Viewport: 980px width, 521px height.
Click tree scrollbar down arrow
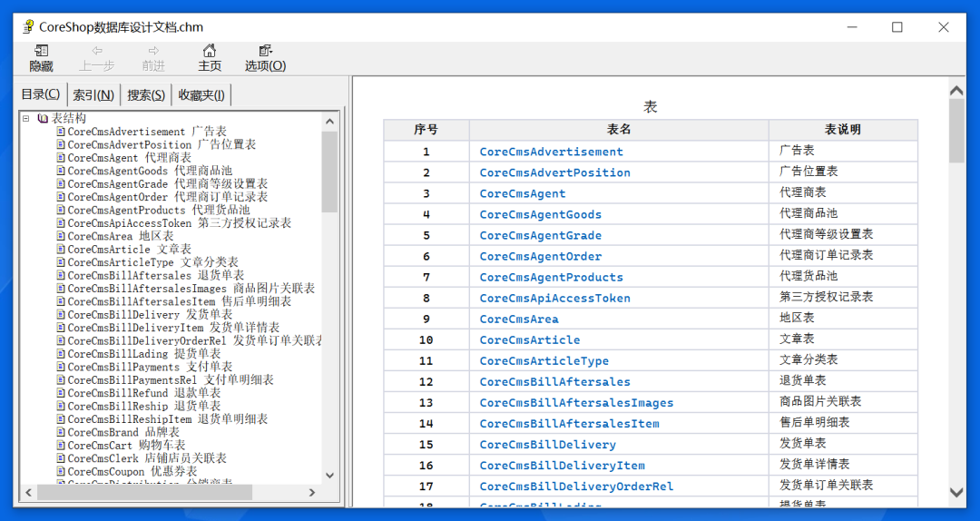(330, 476)
